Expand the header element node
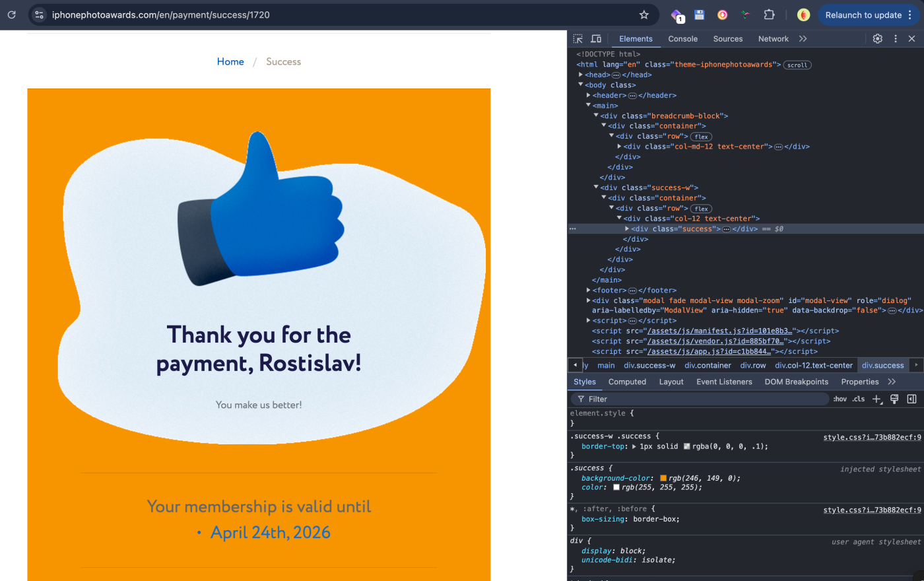 [589, 95]
